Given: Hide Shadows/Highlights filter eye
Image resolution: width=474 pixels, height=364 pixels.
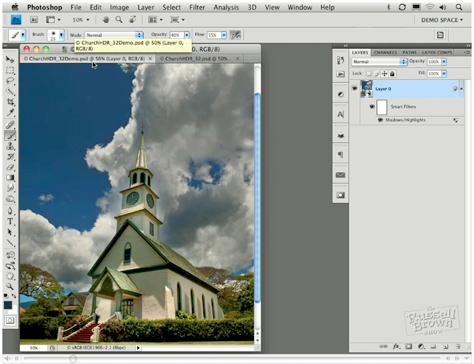Looking at the screenshot, I should click(x=380, y=120).
